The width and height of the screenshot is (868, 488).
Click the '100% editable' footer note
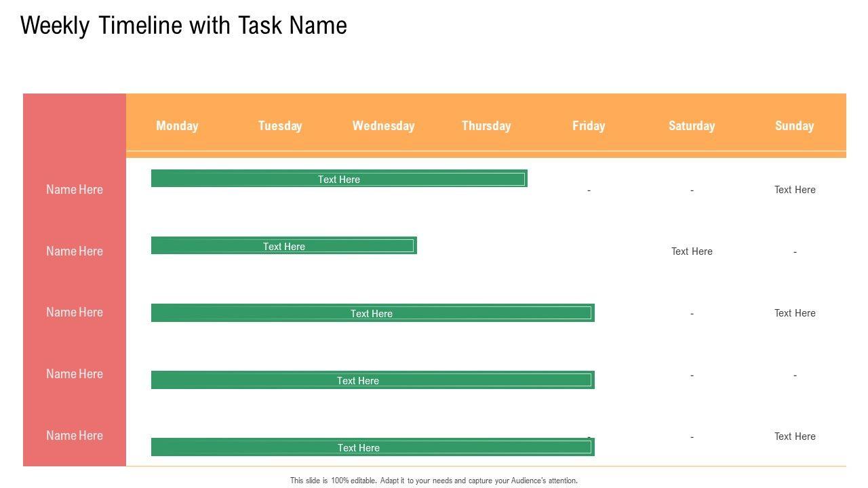tap(434, 481)
